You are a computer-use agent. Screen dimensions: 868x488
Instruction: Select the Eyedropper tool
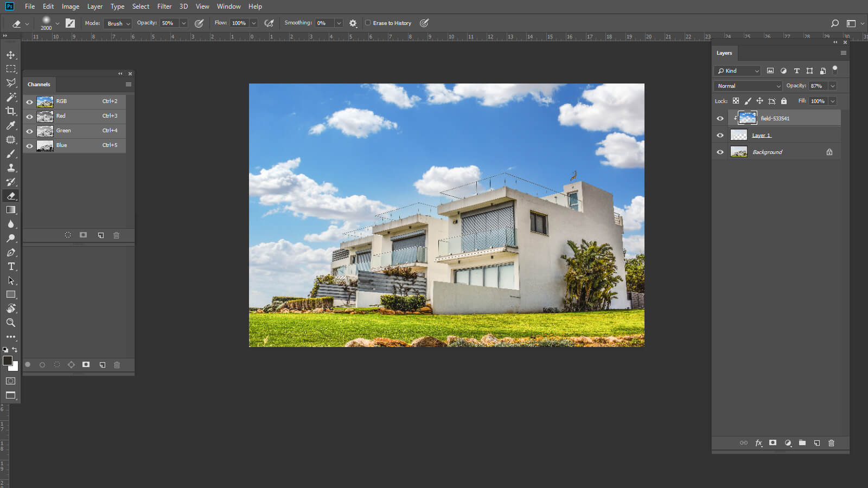coord(11,125)
